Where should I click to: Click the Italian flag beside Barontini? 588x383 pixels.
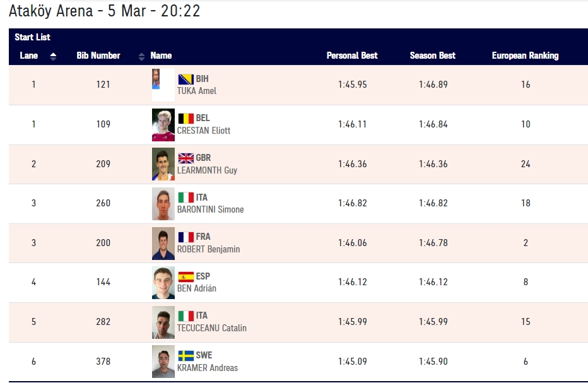185,197
